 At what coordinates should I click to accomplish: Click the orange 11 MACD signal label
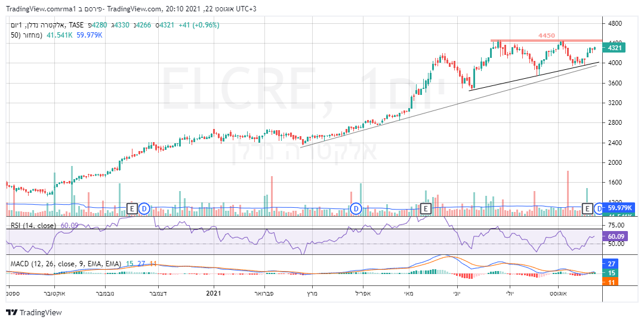(x=609, y=281)
